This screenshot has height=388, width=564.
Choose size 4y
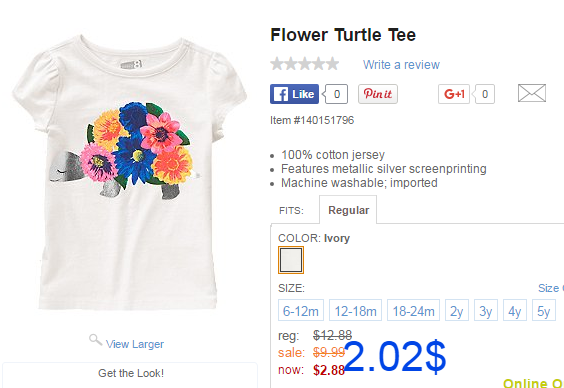[x=515, y=310]
